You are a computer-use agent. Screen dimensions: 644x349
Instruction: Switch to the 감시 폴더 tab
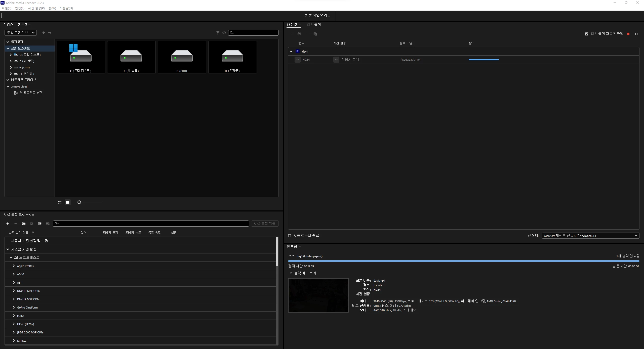coord(313,25)
